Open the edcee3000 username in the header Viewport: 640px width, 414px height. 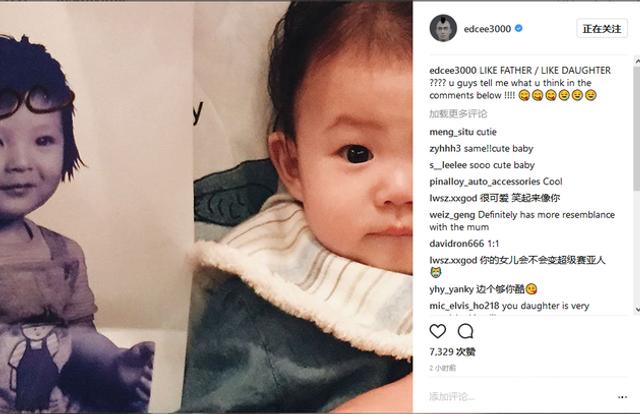click(487, 29)
